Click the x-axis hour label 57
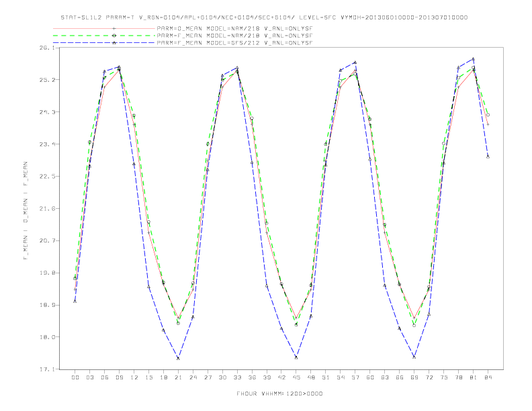Viewport: 532px width, 411px height. (x=355, y=377)
